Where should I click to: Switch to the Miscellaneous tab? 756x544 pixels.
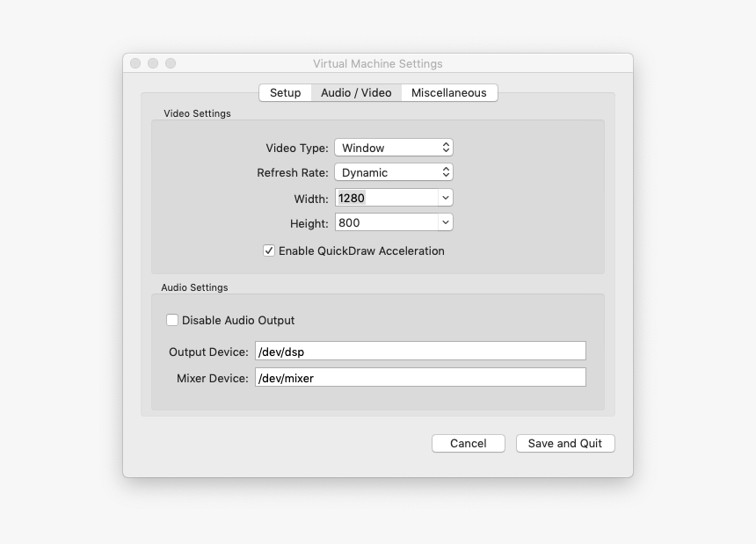point(449,92)
